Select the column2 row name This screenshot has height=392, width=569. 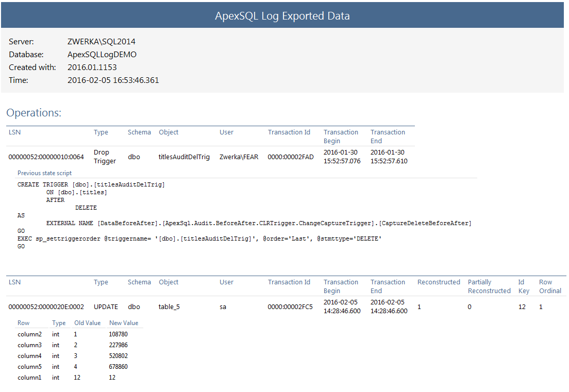point(30,334)
